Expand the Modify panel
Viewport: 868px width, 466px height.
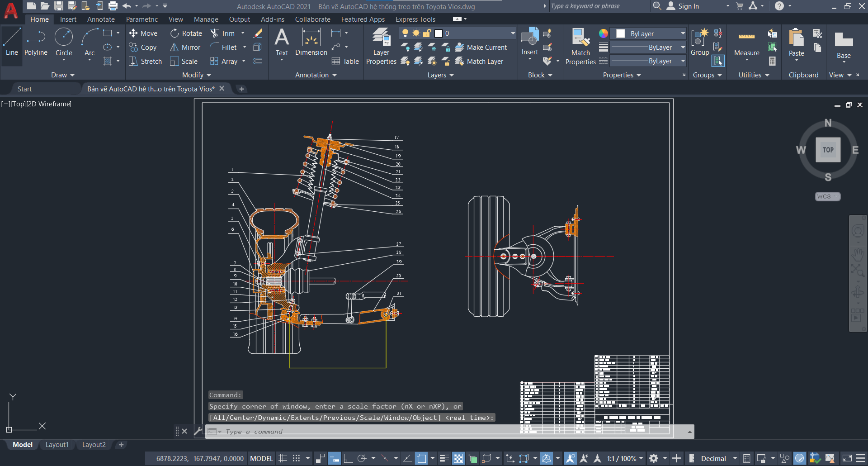(x=197, y=75)
